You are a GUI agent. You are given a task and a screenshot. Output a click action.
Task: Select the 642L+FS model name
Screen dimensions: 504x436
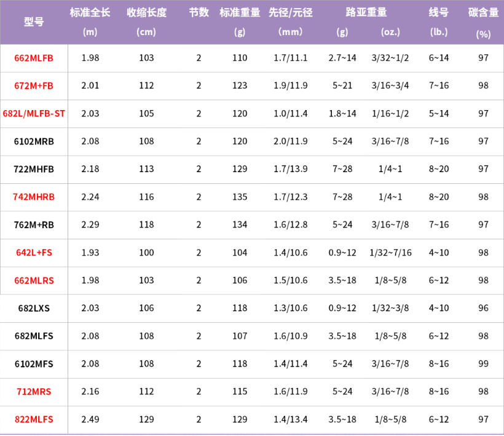tap(34, 253)
